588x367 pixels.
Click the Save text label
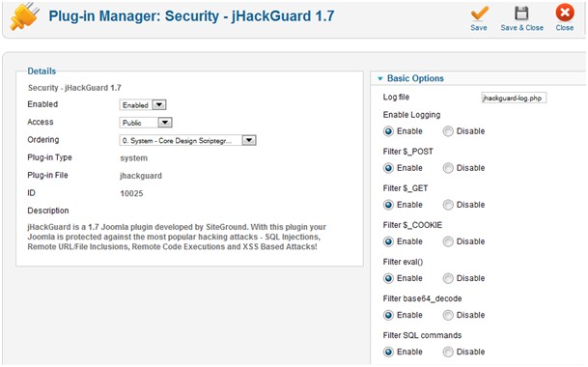point(479,28)
